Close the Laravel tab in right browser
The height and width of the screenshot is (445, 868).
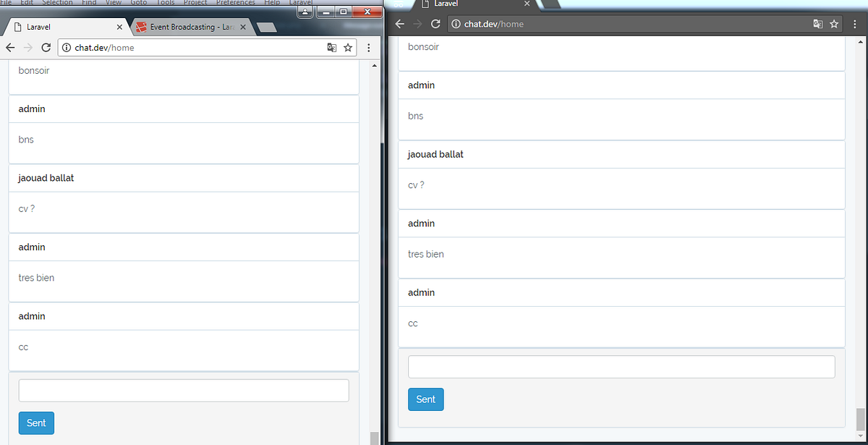[x=527, y=4]
